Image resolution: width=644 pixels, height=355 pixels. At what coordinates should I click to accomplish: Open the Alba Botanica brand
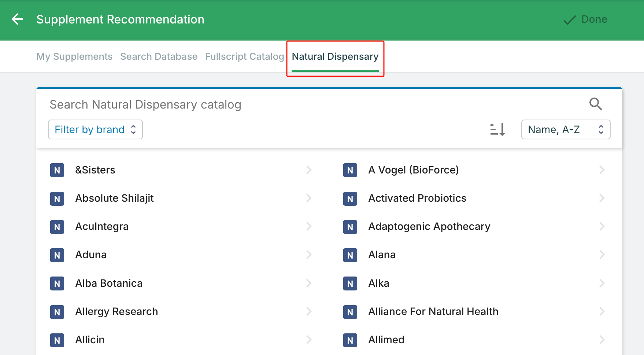point(109,283)
